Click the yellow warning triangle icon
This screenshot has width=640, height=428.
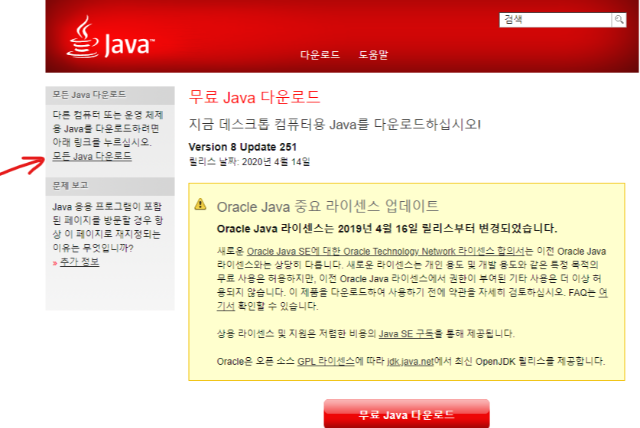200,204
